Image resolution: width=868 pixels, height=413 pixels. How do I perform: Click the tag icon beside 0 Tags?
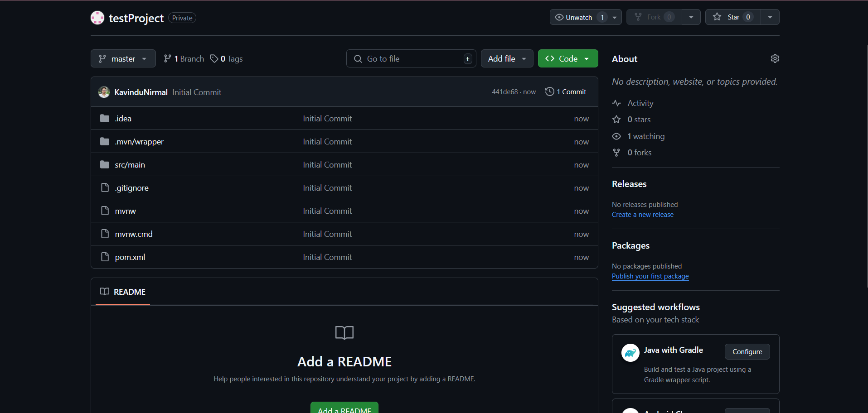pos(214,59)
